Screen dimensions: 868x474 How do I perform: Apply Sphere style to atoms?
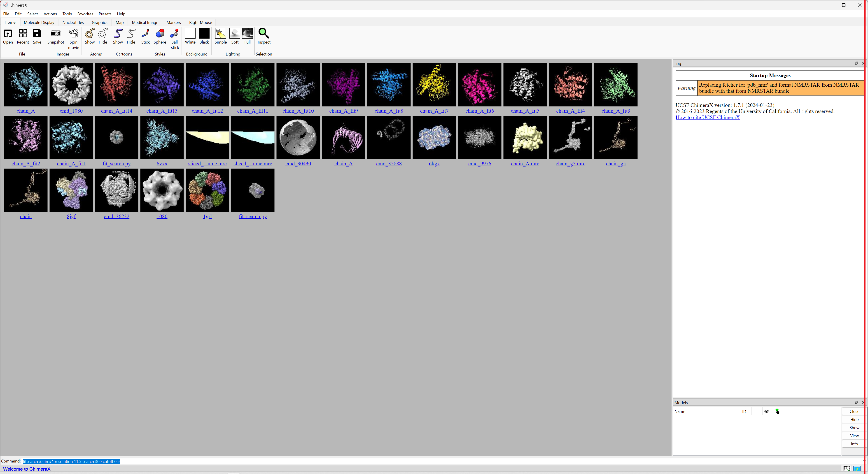[160, 34]
